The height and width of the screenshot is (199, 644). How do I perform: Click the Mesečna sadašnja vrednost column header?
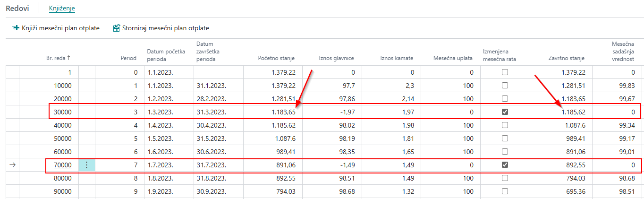tap(623, 51)
